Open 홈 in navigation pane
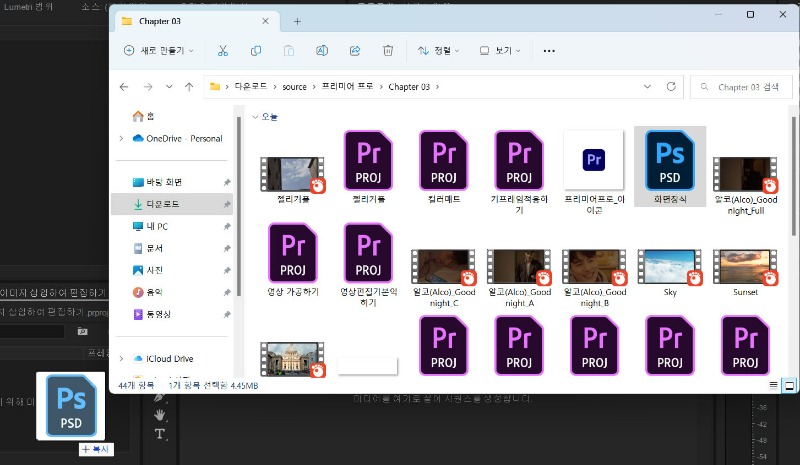Screen dimensions: 800x465 click(143, 116)
